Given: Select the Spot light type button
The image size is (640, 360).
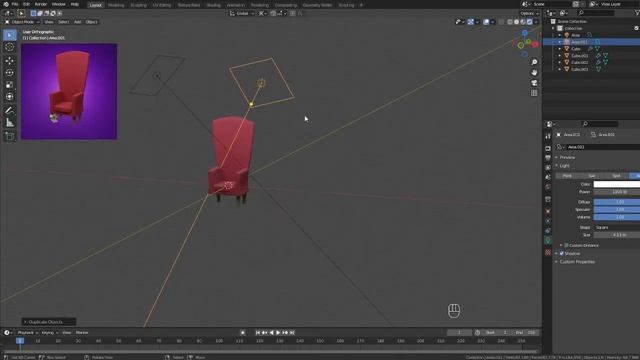Looking at the screenshot, I should 616,176.
